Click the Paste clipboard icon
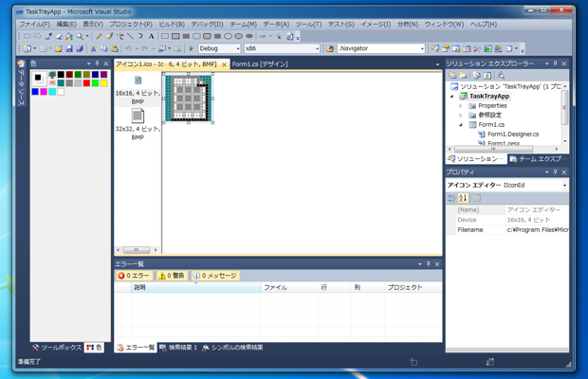 tap(115, 48)
